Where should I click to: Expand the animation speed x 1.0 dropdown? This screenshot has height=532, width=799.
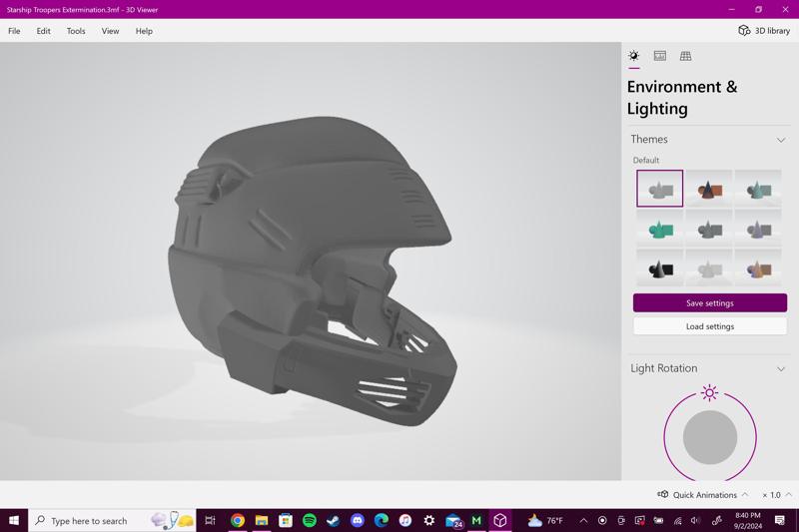[777, 495]
